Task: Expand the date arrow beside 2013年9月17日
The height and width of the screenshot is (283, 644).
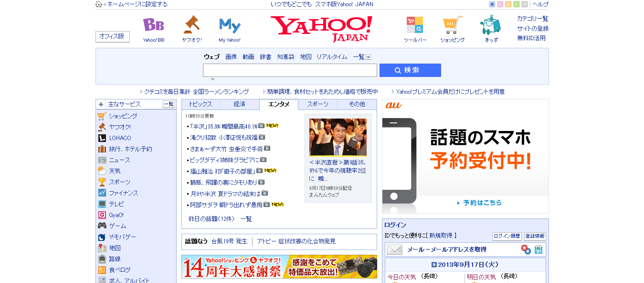Action: point(434,264)
